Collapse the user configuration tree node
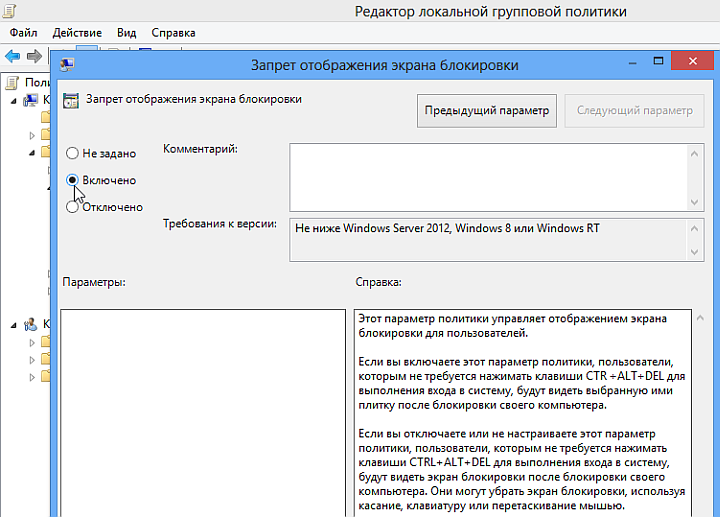The image size is (720, 517). point(14,324)
